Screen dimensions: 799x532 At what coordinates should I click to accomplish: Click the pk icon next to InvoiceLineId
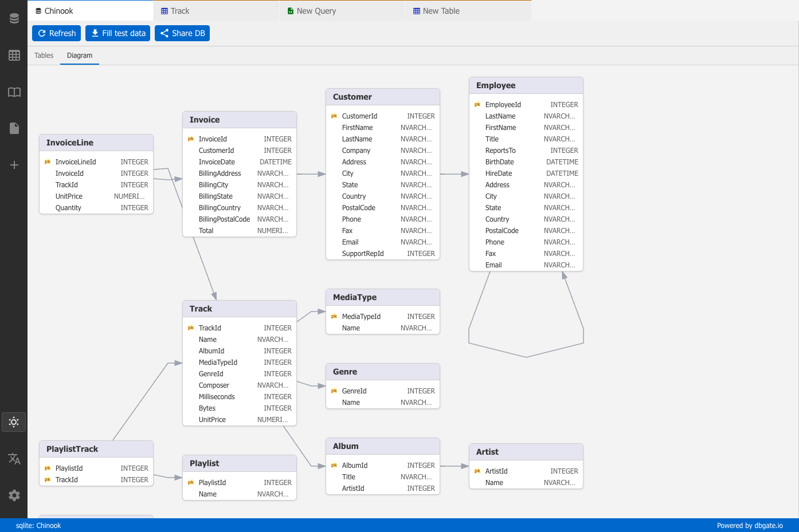click(48, 162)
